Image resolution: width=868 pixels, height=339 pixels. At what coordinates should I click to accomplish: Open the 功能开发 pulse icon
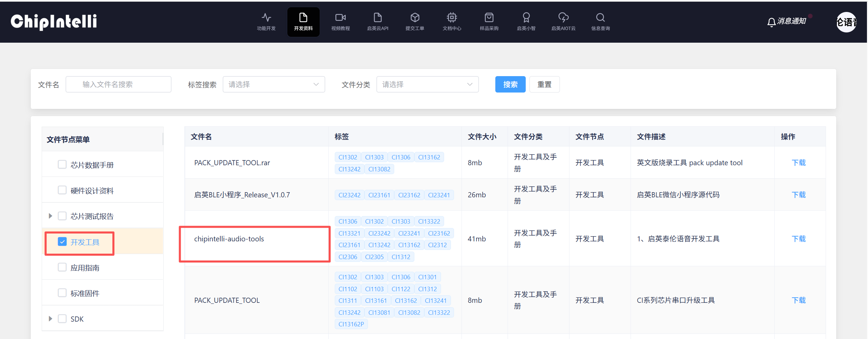266,17
